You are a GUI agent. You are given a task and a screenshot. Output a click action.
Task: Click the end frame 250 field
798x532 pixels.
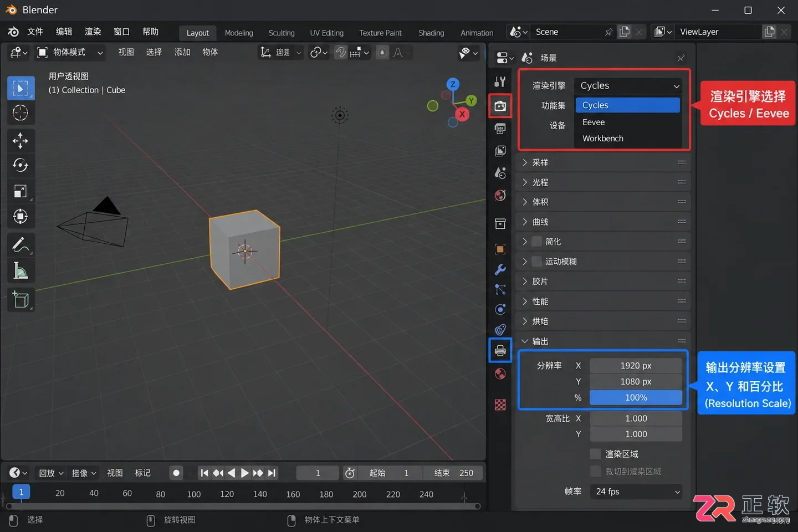click(453, 473)
